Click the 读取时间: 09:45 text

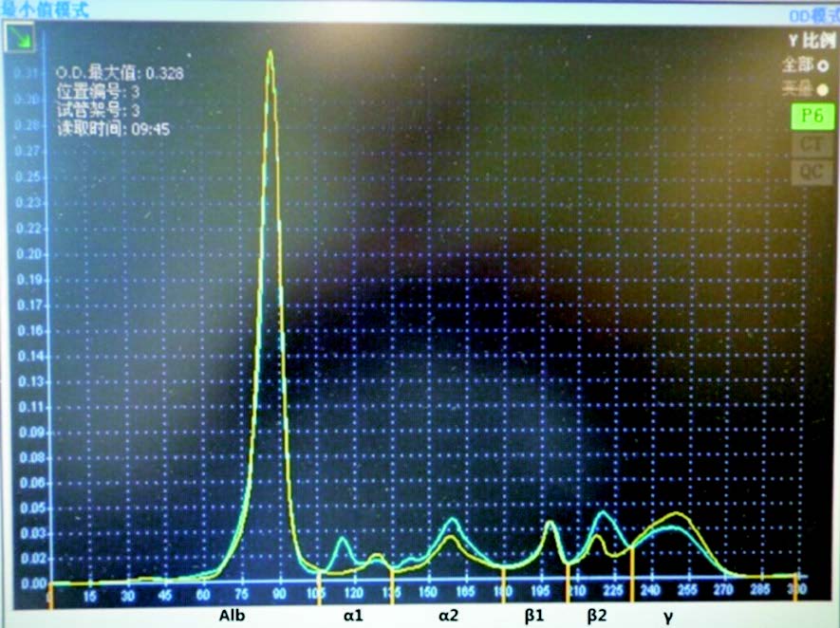(x=114, y=129)
